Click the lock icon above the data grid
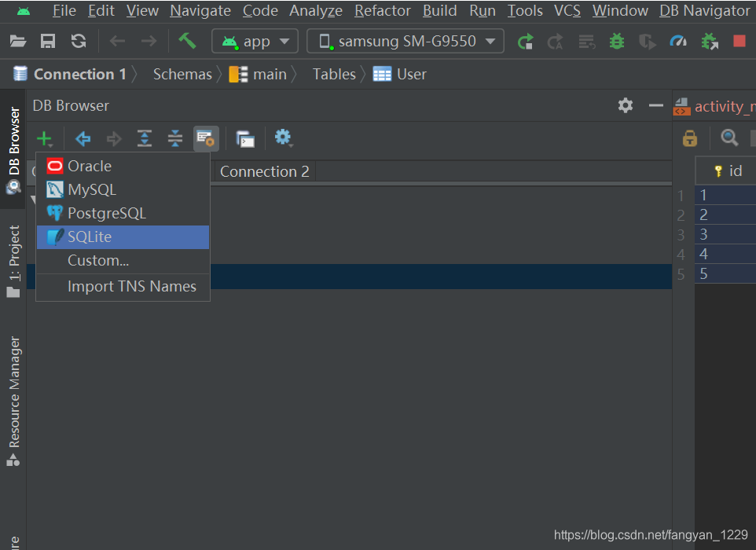 click(689, 137)
